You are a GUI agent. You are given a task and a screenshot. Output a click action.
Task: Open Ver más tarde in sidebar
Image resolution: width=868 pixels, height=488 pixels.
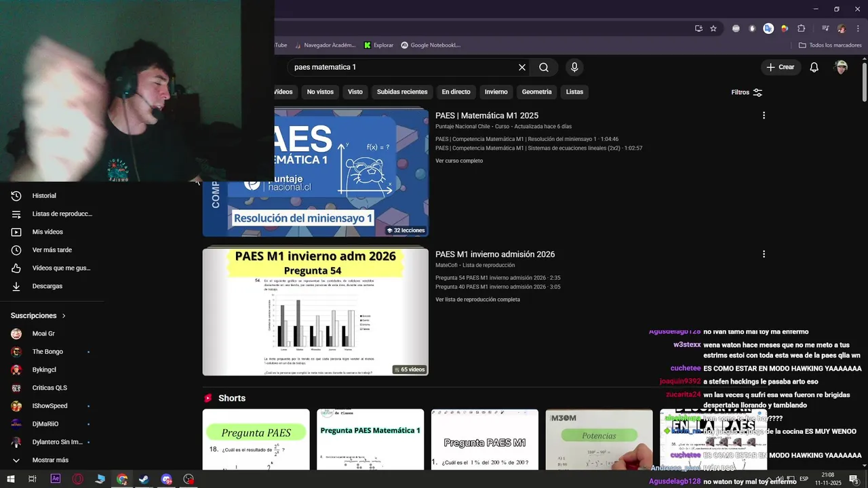52,250
